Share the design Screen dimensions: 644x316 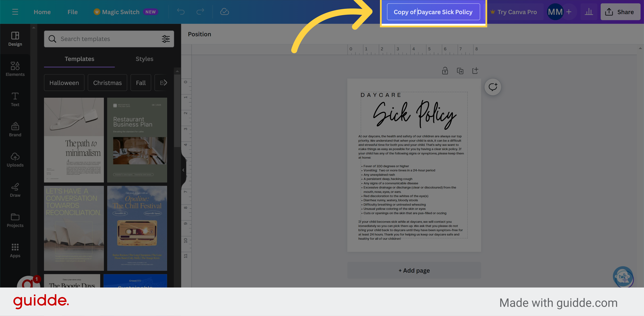pyautogui.click(x=620, y=12)
